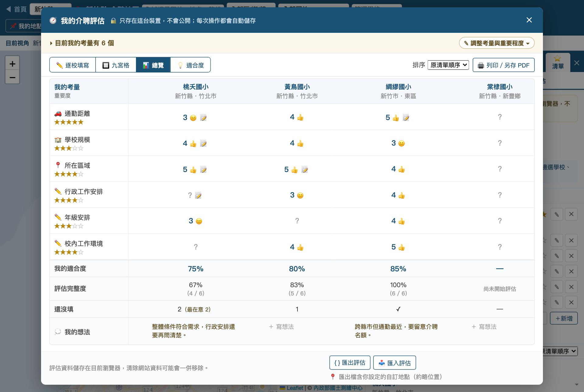This screenshot has width=584, height=392.
Task: Add thoughts for 黃鳥國小 via 寫想法
Action: tap(281, 327)
